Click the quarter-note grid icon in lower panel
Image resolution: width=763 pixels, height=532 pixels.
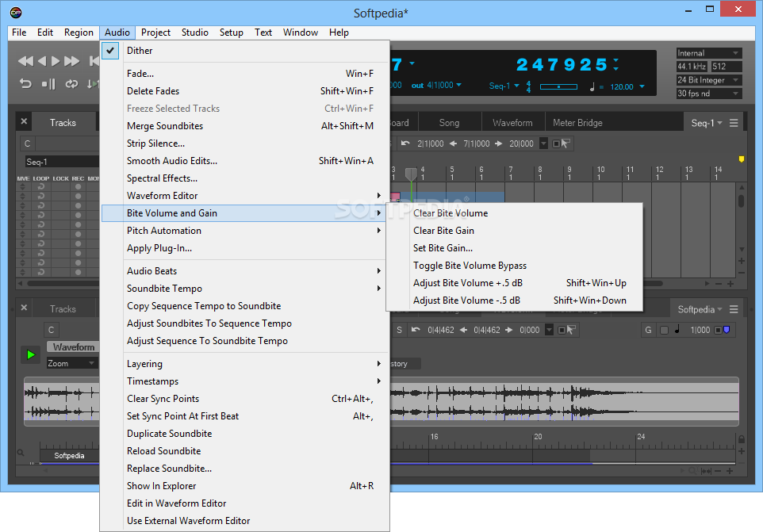pyautogui.click(x=677, y=330)
